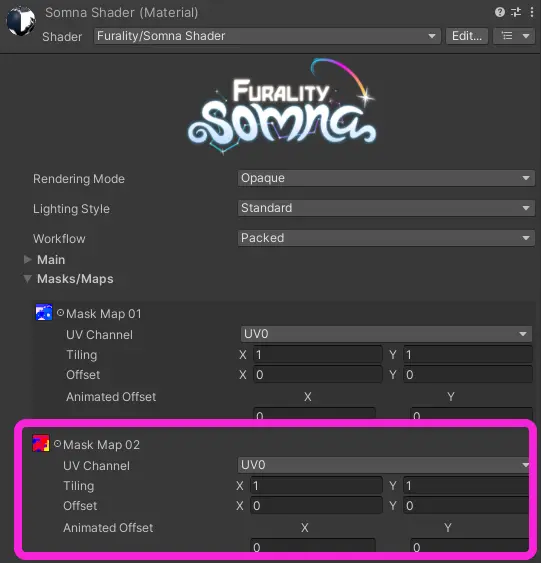
Task: Click the Lighting Style label
Action: pyautogui.click(x=71, y=209)
